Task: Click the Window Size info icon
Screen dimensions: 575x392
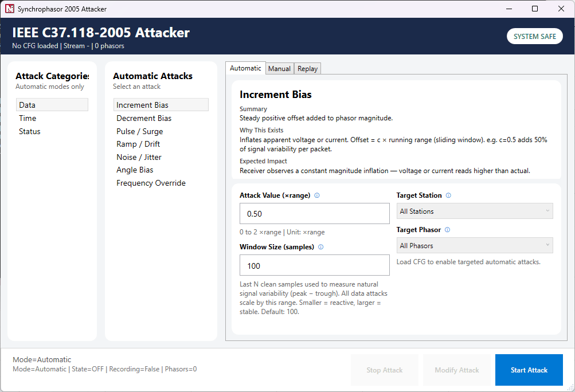Action: (x=321, y=247)
